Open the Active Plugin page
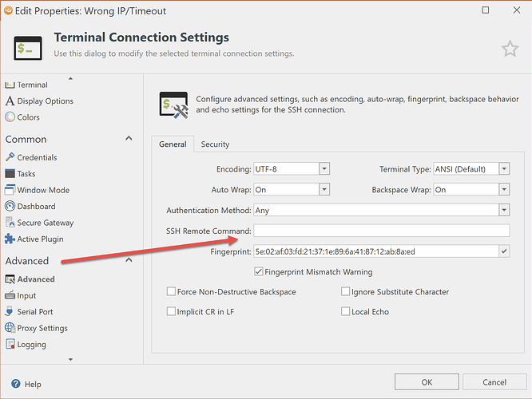 tap(40, 239)
